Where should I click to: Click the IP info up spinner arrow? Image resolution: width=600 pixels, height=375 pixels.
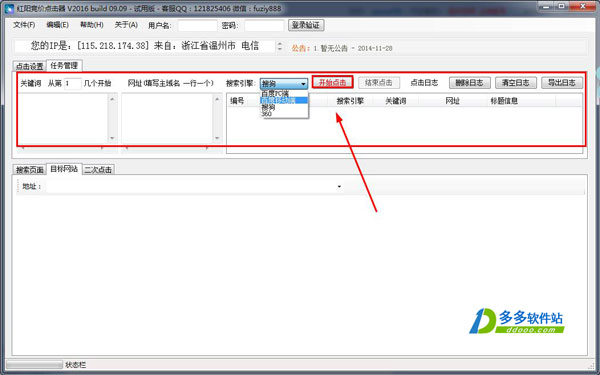click(x=280, y=44)
